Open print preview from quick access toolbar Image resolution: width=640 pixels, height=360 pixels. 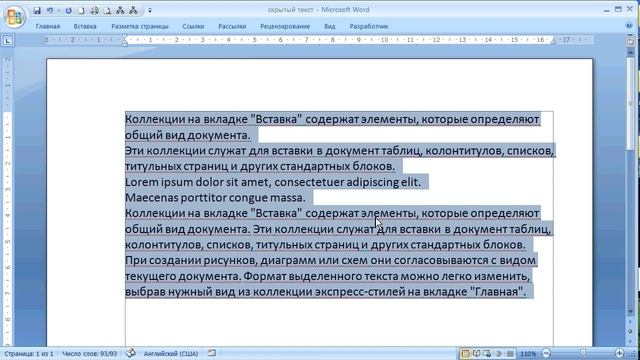tap(107, 11)
